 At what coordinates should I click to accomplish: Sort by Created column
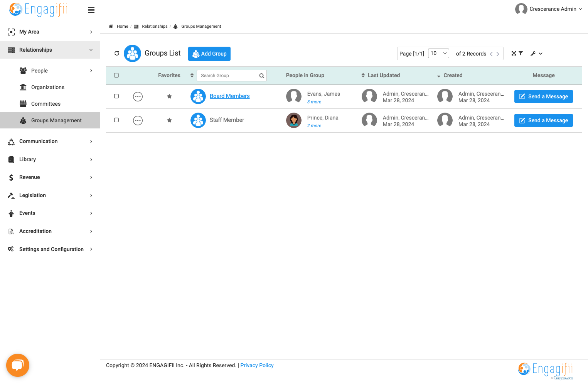[450, 76]
